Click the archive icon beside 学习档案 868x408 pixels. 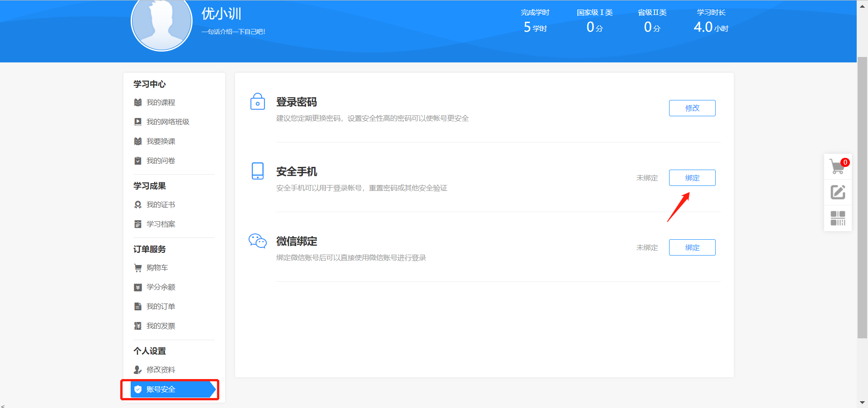click(x=138, y=224)
